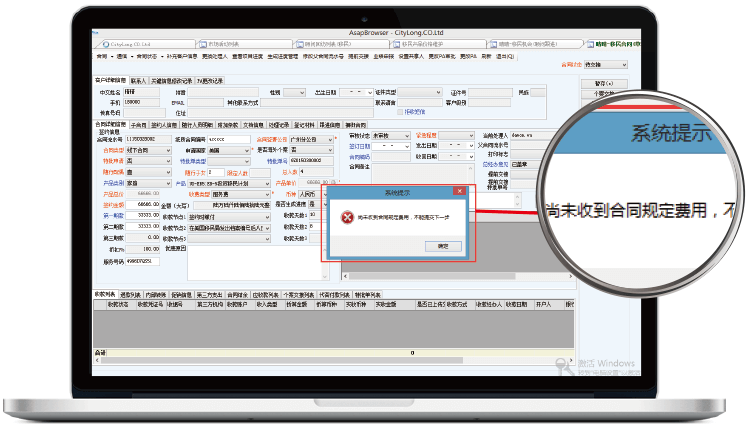Open the 文档信息 tab
This screenshot has width=750, height=425.
pos(253,125)
